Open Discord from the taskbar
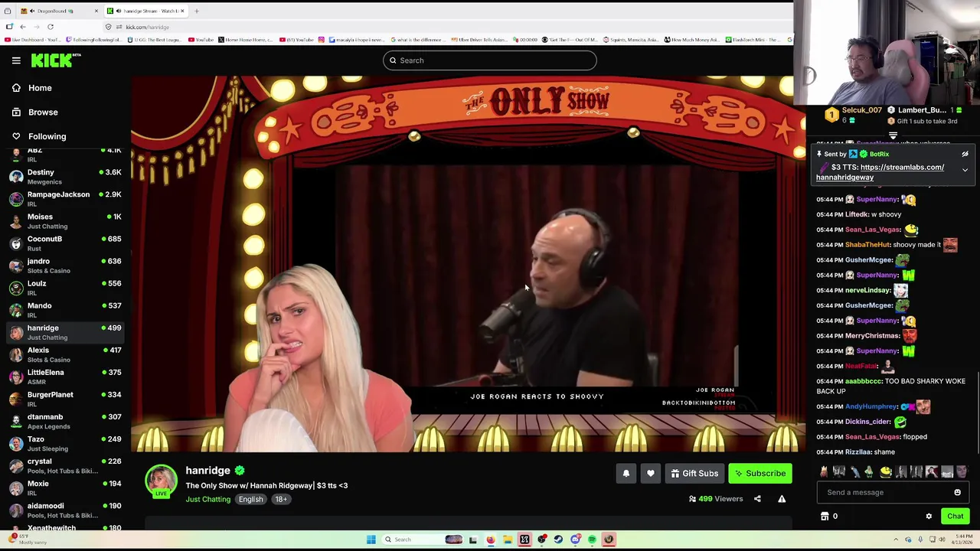 (575, 540)
